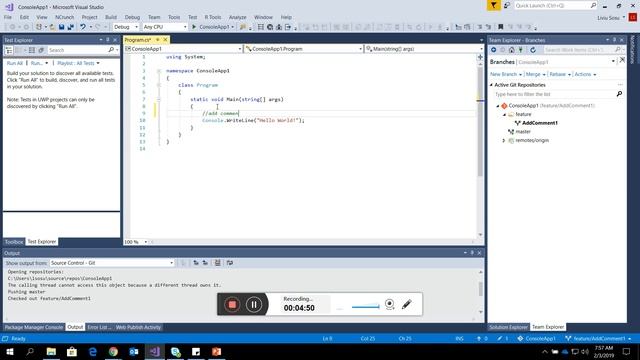The width and height of the screenshot is (640, 360).
Task: Open the Actions dropdown in Branches
Action: [x=585, y=74]
